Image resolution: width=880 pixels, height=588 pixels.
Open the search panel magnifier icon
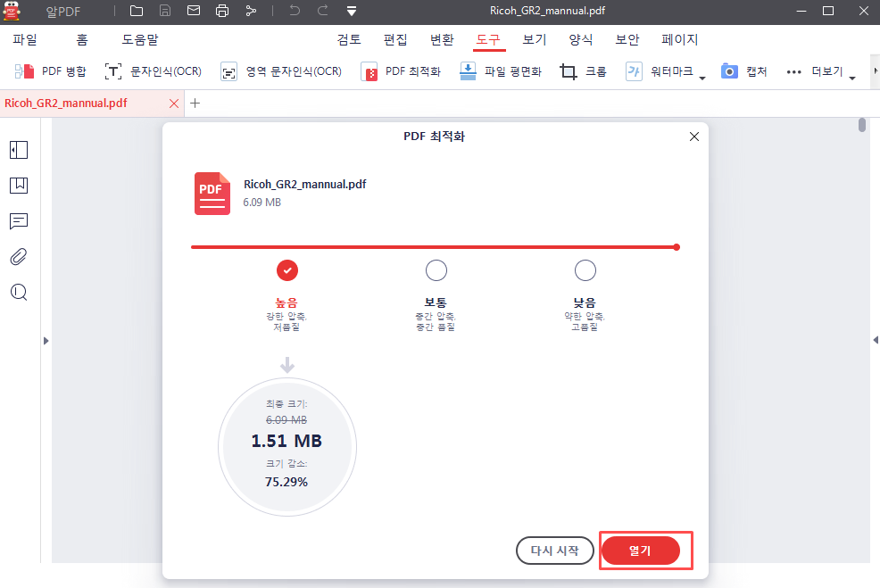pyautogui.click(x=19, y=293)
